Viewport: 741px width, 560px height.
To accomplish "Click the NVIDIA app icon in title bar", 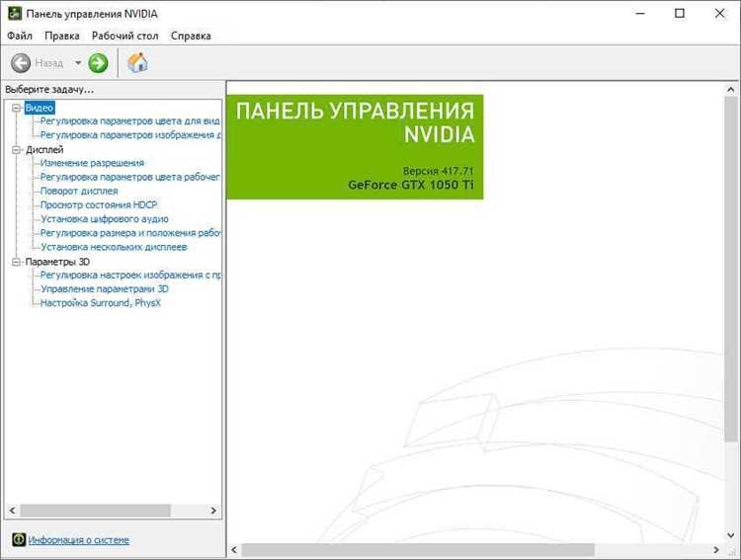I will tap(15, 13).
